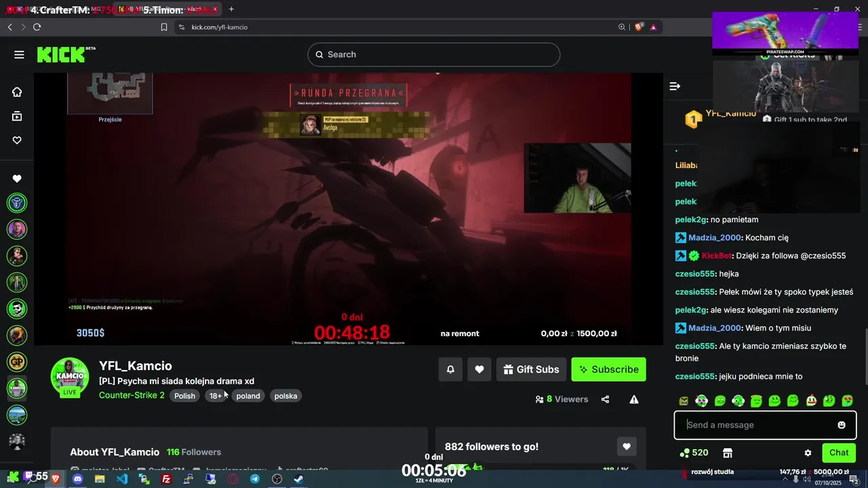Click the KickBot username in chat
Image resolution: width=868 pixels, height=488 pixels.
tap(716, 256)
